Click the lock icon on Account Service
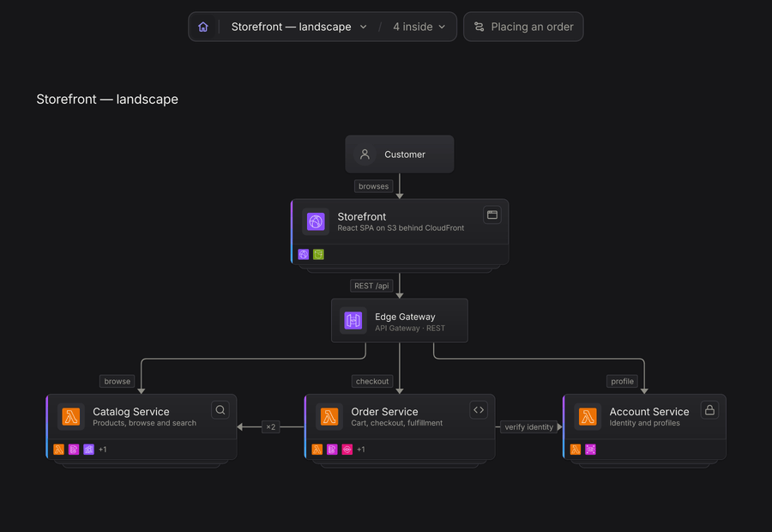Screen dimensions: 772x532 pos(709,410)
